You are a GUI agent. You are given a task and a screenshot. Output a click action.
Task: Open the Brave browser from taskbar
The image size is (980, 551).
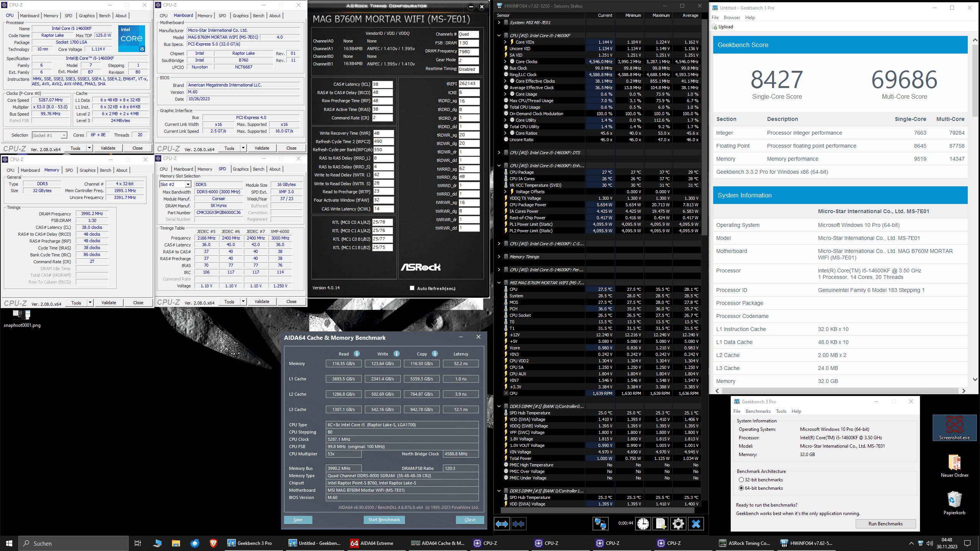pyautogui.click(x=213, y=543)
